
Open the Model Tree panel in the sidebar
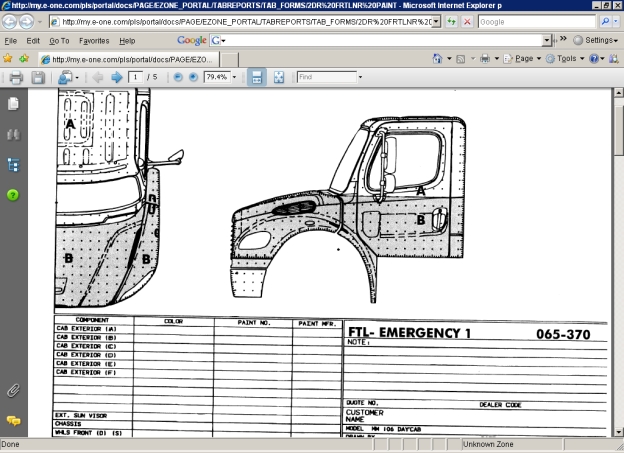click(x=13, y=165)
